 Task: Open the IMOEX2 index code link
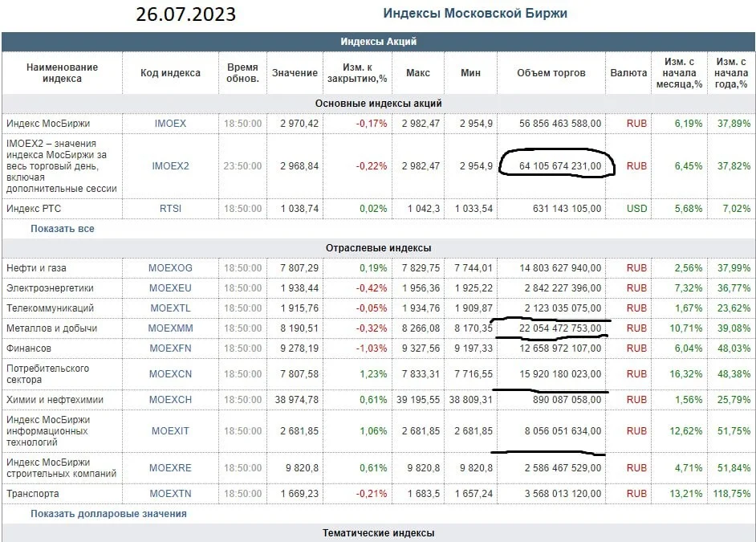170,166
